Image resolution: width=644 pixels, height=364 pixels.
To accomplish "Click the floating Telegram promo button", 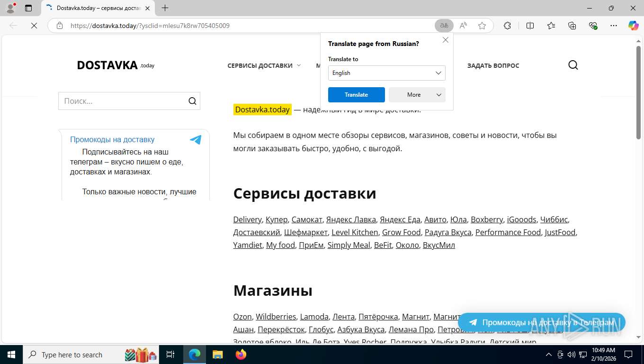I will pos(542,322).
